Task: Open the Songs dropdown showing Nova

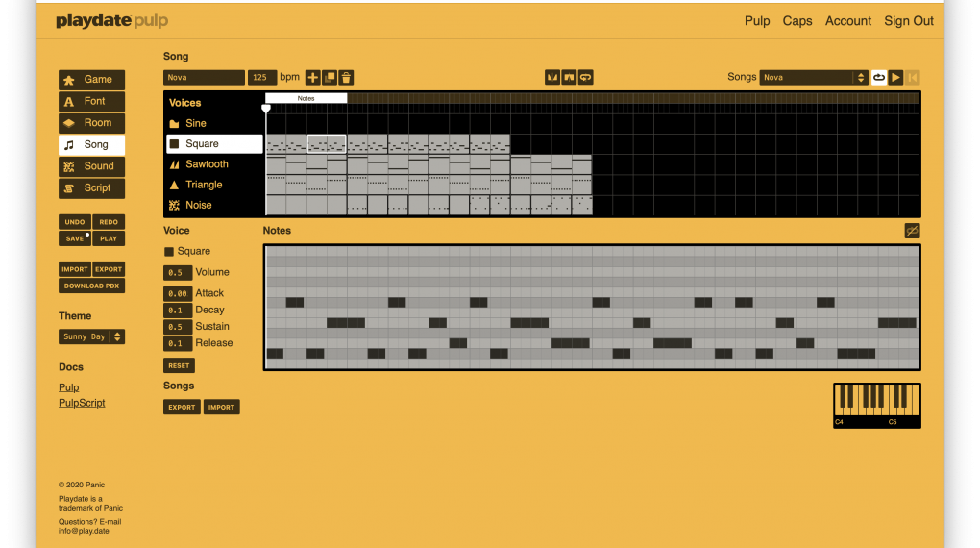Action: [x=814, y=77]
